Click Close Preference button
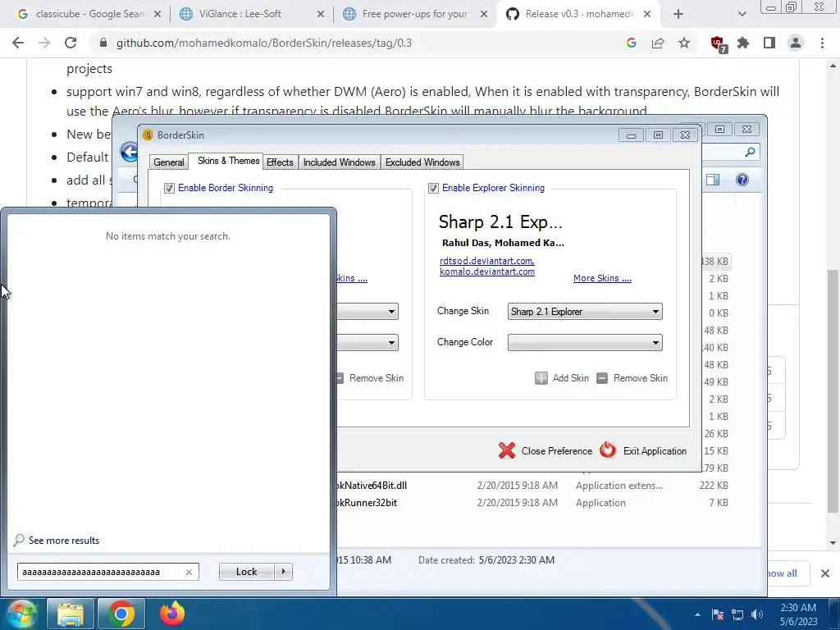 click(x=546, y=451)
